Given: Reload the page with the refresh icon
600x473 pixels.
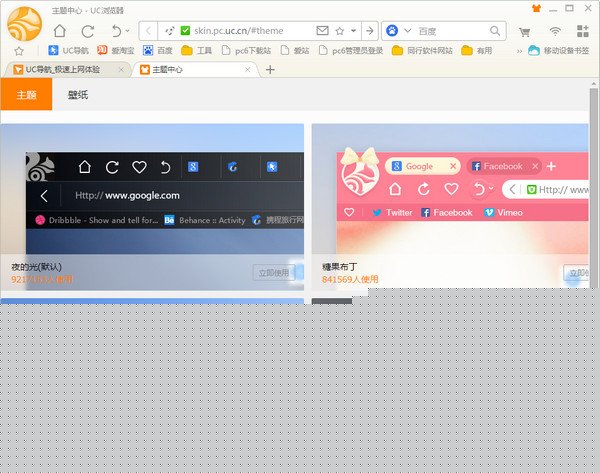Looking at the screenshot, I should (88, 31).
